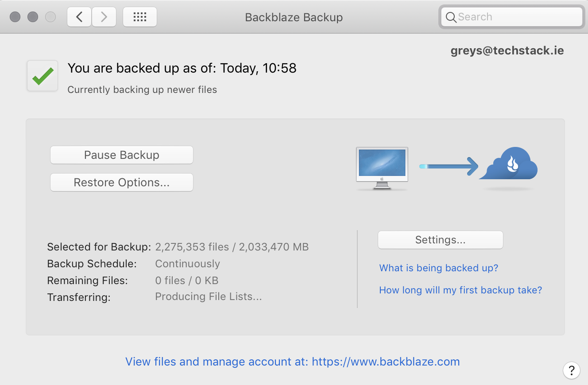Minimize the window with the second traffic light
The width and height of the screenshot is (588, 385).
[x=33, y=17]
